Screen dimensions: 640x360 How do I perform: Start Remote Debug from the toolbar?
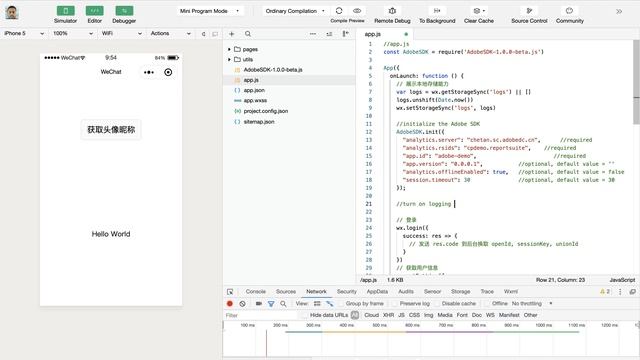[392, 11]
